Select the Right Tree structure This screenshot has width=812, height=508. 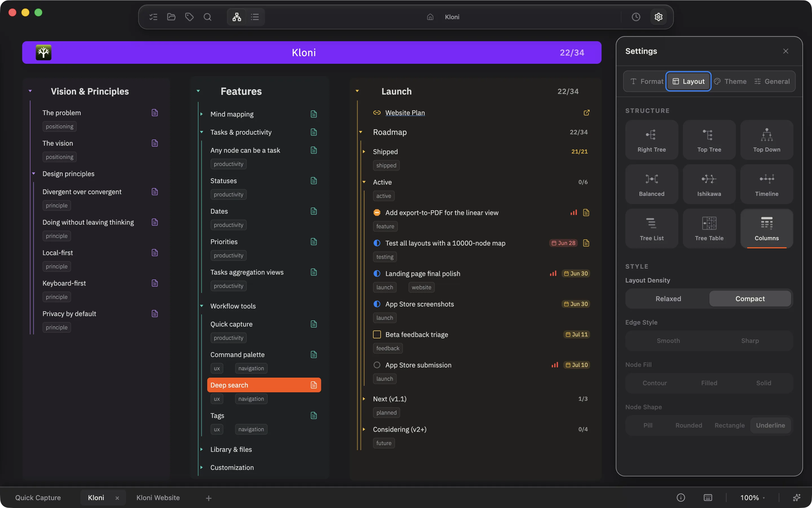652,140
